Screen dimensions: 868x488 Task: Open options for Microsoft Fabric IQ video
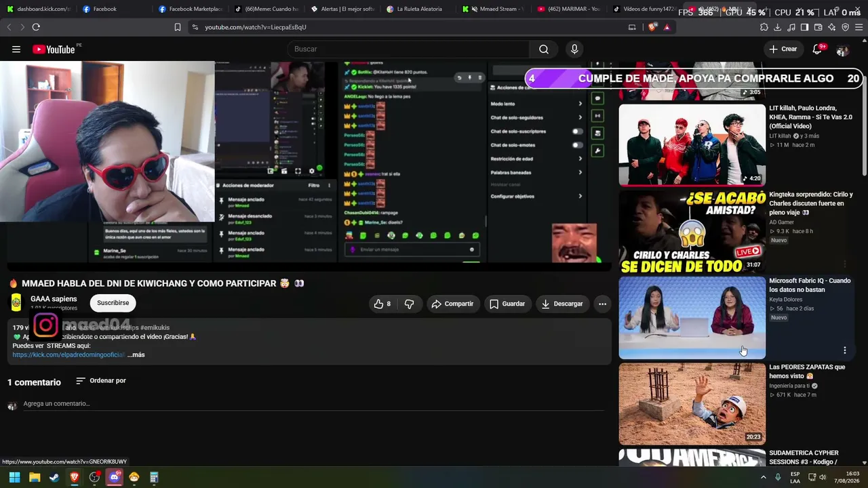pos(844,350)
